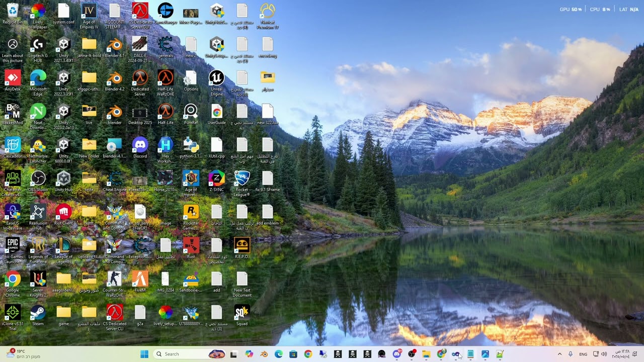
Task: Select the League of Legends shortcut
Action: tap(63, 251)
